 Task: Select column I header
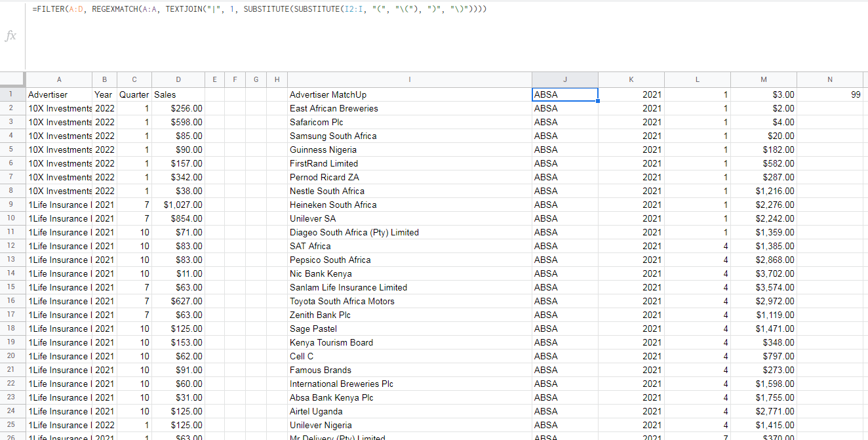(x=410, y=79)
